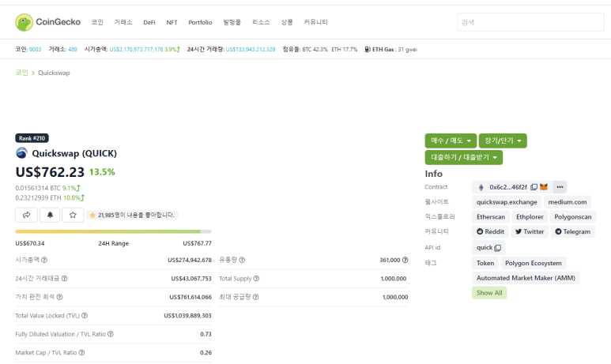This screenshot has height=364, width=611.
Task: Click help icon next to 24시간 거래대금
Action: 65,279
